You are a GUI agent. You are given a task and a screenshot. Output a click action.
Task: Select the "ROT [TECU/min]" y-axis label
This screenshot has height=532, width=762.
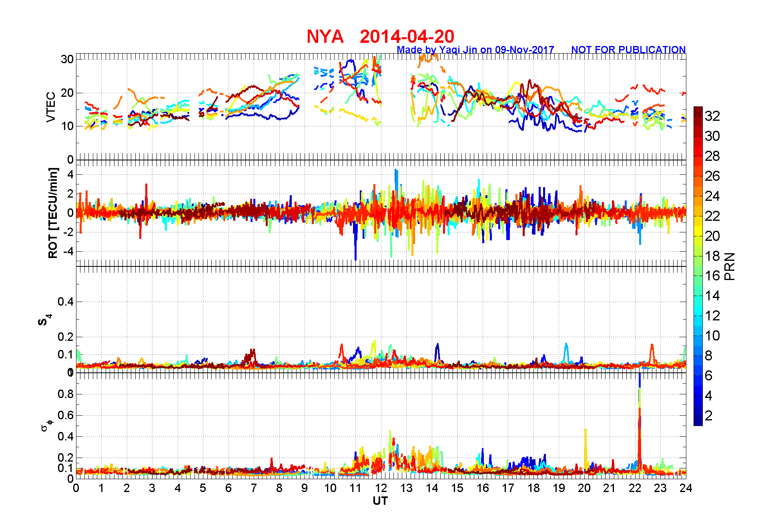click(x=53, y=213)
